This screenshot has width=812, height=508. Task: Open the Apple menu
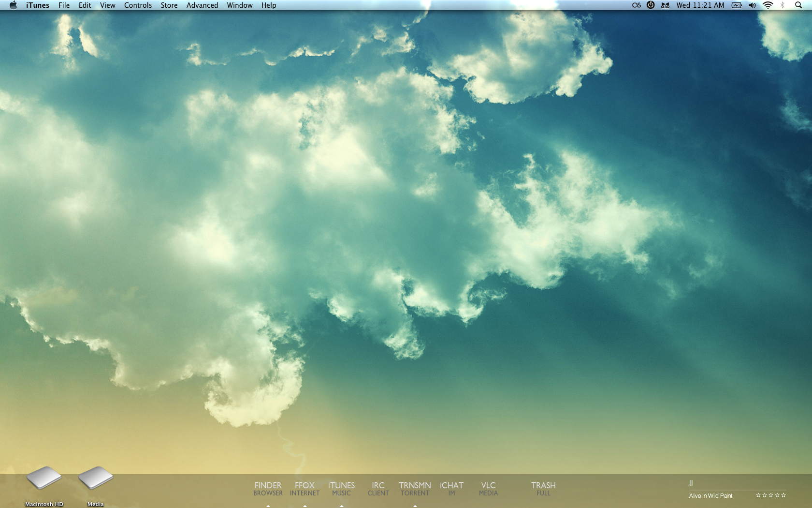(x=13, y=5)
